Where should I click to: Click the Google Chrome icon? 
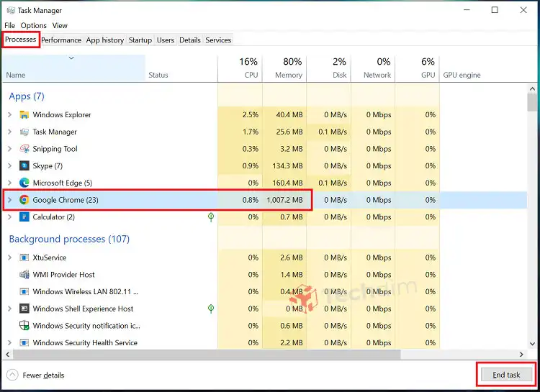[24, 200]
